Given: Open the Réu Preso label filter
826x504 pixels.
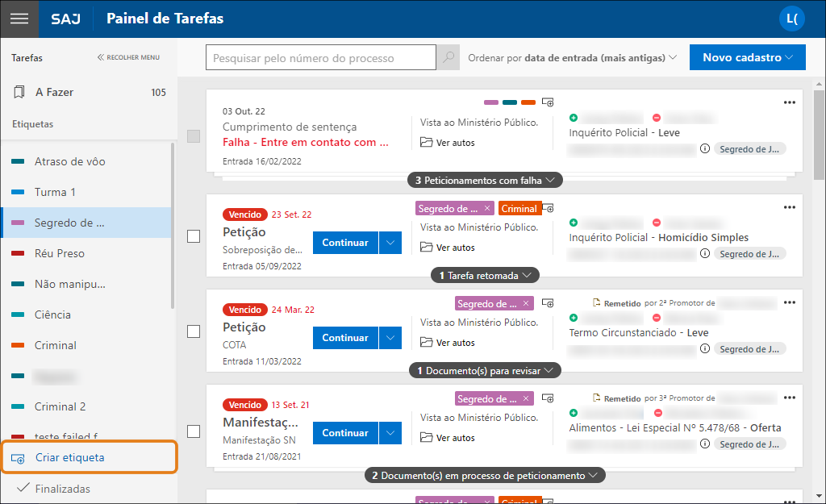Looking at the screenshot, I should (x=59, y=253).
